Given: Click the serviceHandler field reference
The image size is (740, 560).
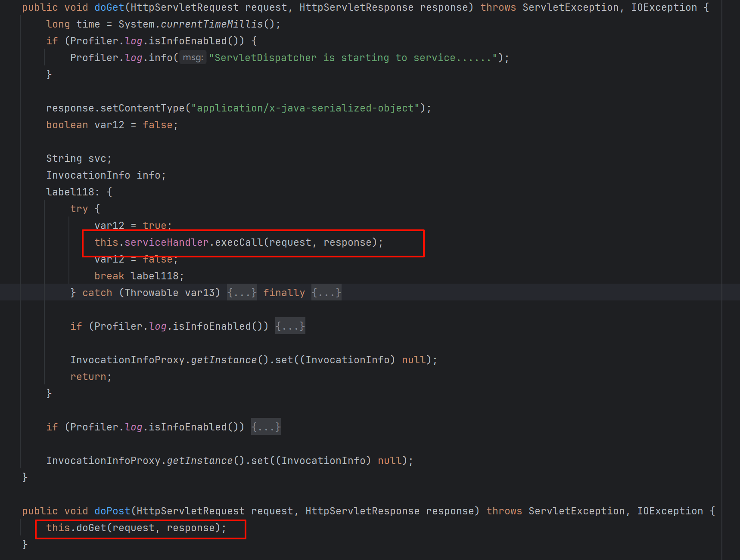Looking at the screenshot, I should (x=166, y=242).
